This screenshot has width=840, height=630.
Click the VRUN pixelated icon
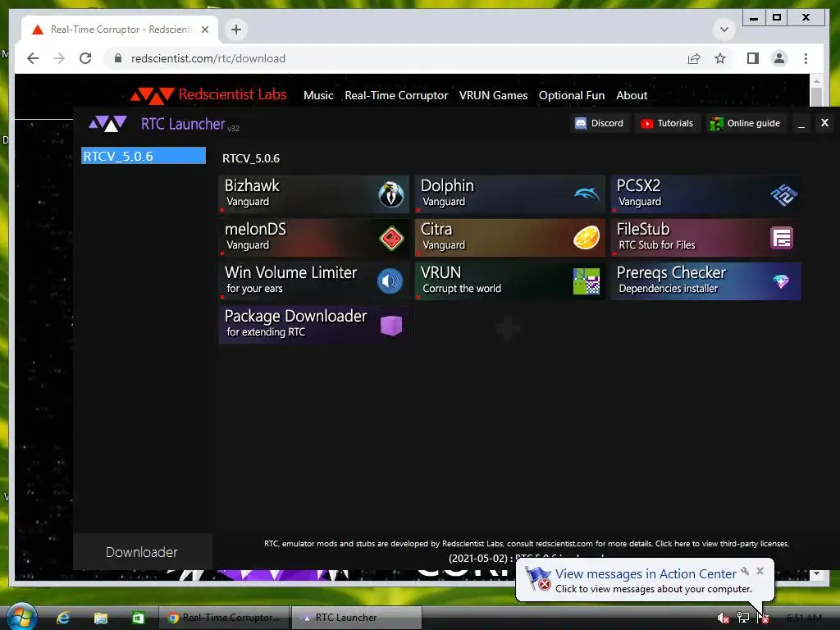tap(587, 281)
